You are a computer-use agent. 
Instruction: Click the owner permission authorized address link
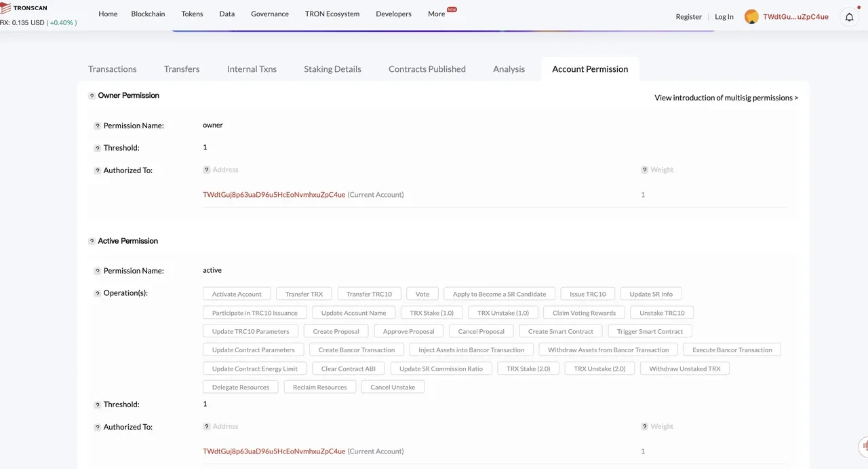tap(274, 195)
